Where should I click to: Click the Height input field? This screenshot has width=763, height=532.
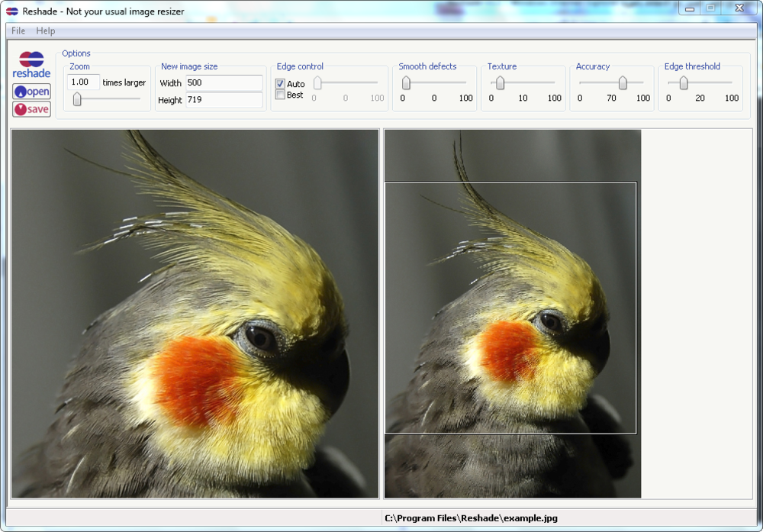223,100
